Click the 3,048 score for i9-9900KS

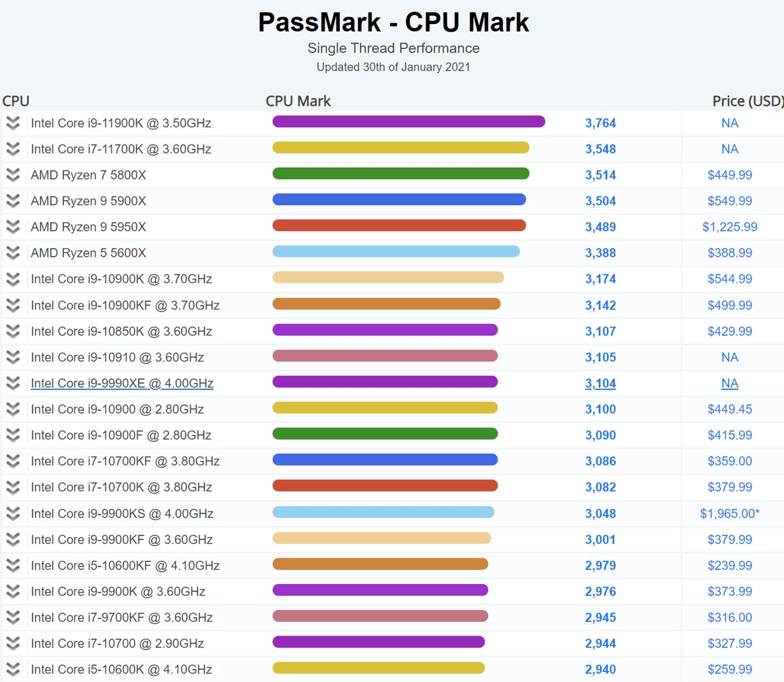pyautogui.click(x=600, y=513)
